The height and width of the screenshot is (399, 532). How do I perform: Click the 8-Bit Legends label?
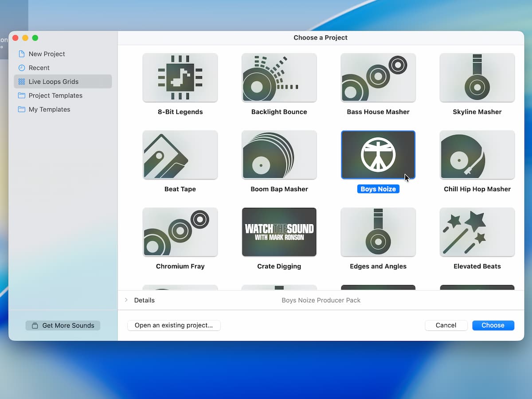[180, 112]
